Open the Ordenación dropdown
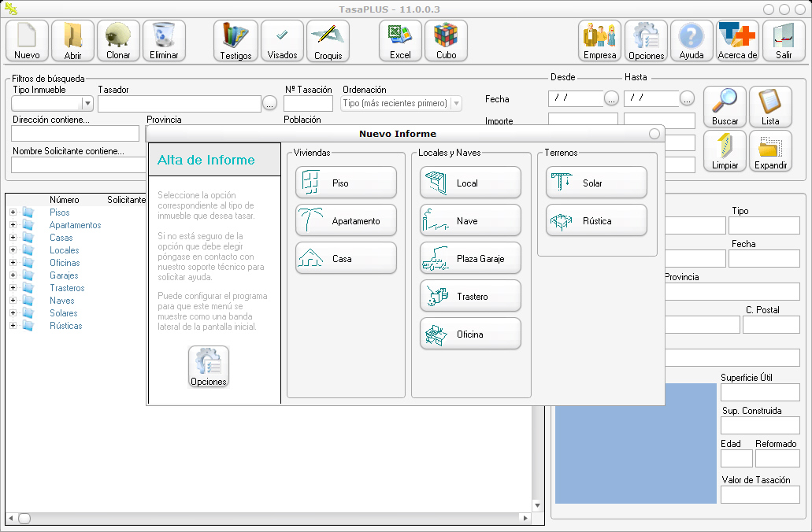This screenshot has height=532, width=812. [x=455, y=103]
